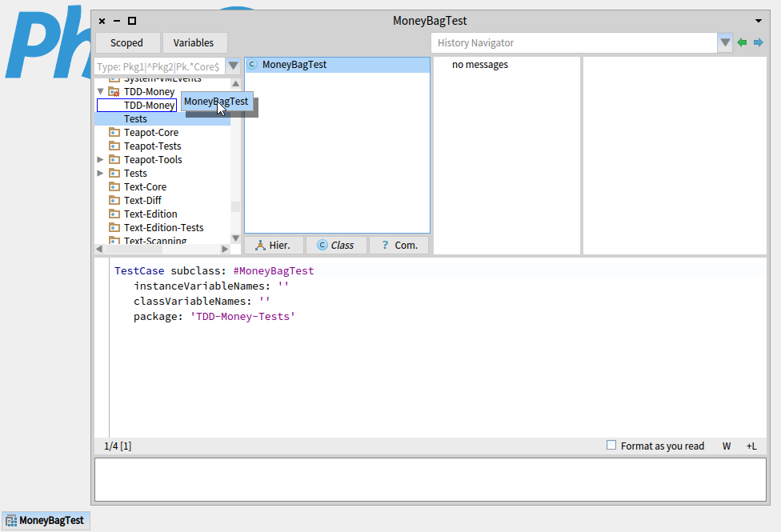Open the History Navigator dropdown arrow
The width and height of the screenshot is (781, 532).
pyautogui.click(x=725, y=43)
